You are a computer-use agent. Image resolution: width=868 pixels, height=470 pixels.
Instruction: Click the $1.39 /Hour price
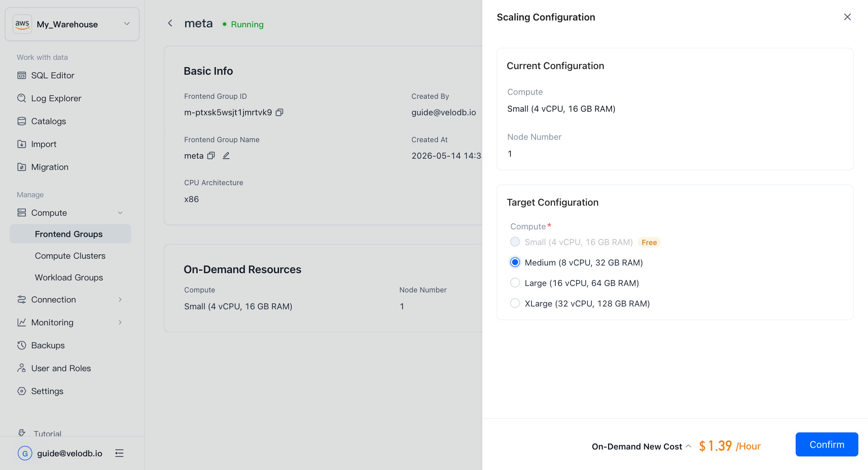730,446
